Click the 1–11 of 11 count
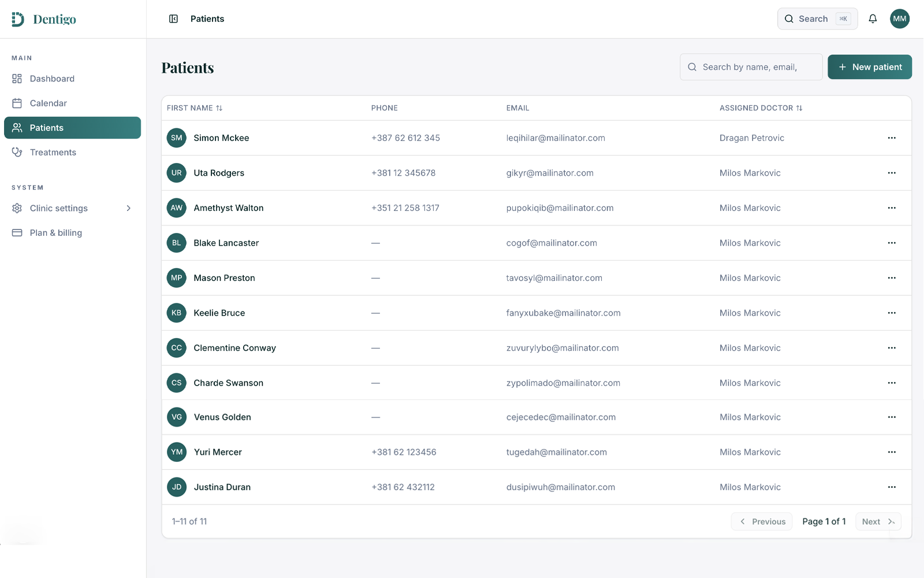This screenshot has width=924, height=578. click(189, 521)
